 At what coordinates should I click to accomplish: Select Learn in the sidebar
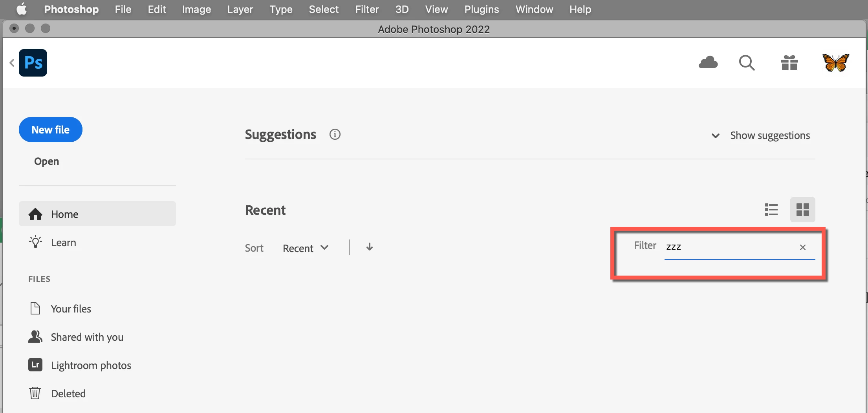[x=97, y=242]
